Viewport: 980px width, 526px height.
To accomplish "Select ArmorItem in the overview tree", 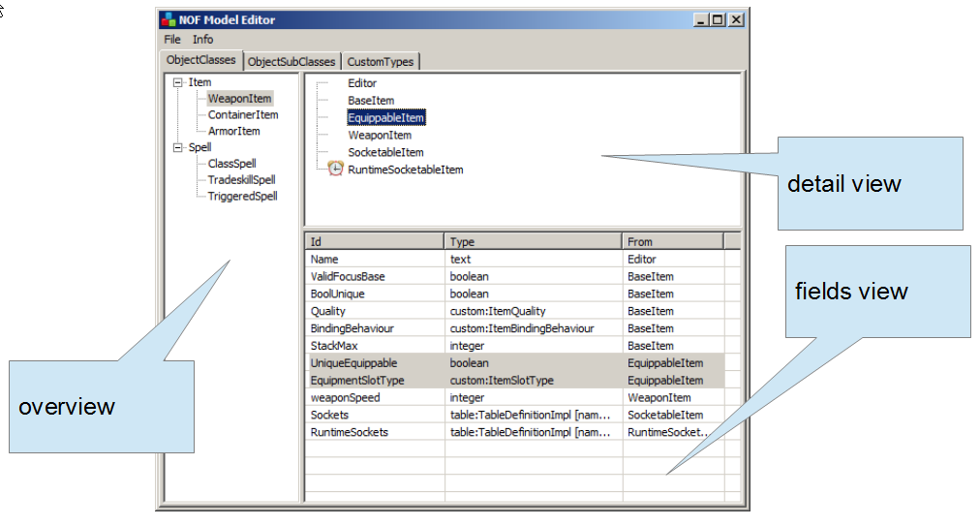I will tap(233, 132).
